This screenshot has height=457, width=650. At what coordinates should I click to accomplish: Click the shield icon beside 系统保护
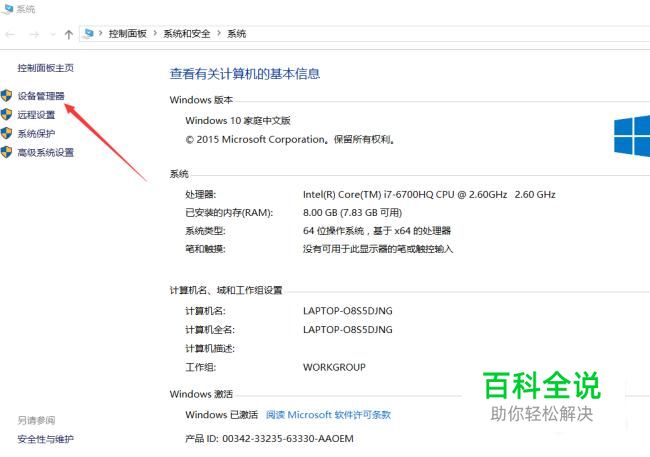click(6, 133)
